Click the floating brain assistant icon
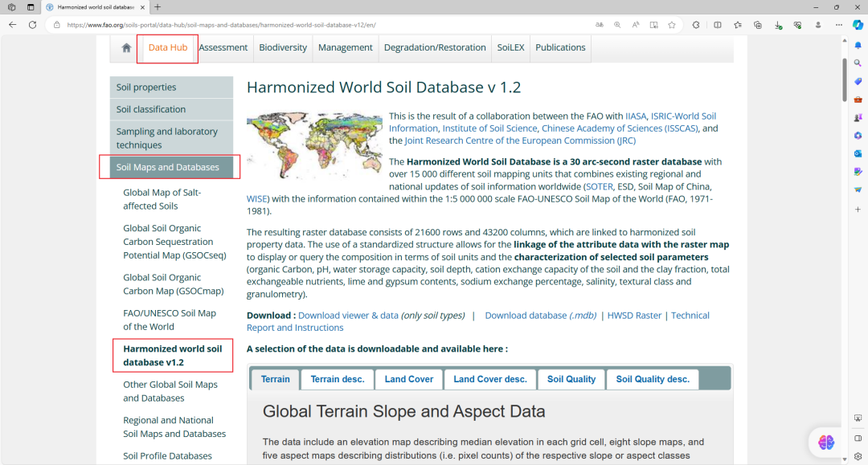This screenshot has height=465, width=868. pyautogui.click(x=826, y=443)
